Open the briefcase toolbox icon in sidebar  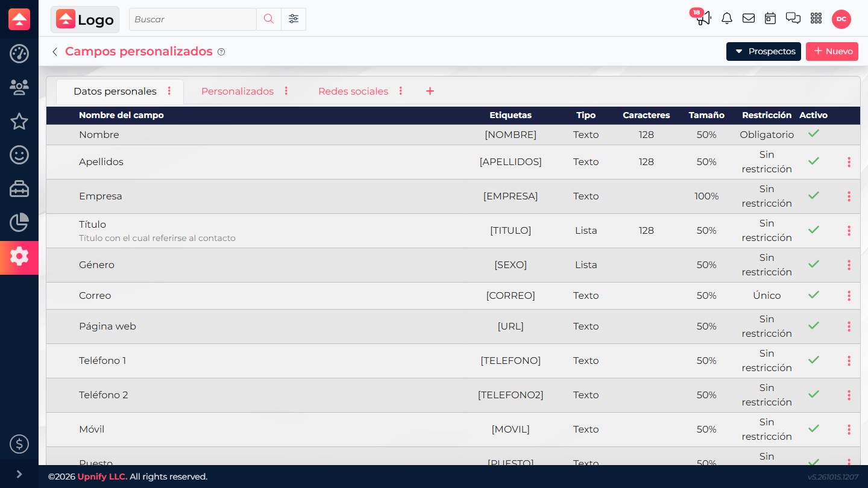19,189
